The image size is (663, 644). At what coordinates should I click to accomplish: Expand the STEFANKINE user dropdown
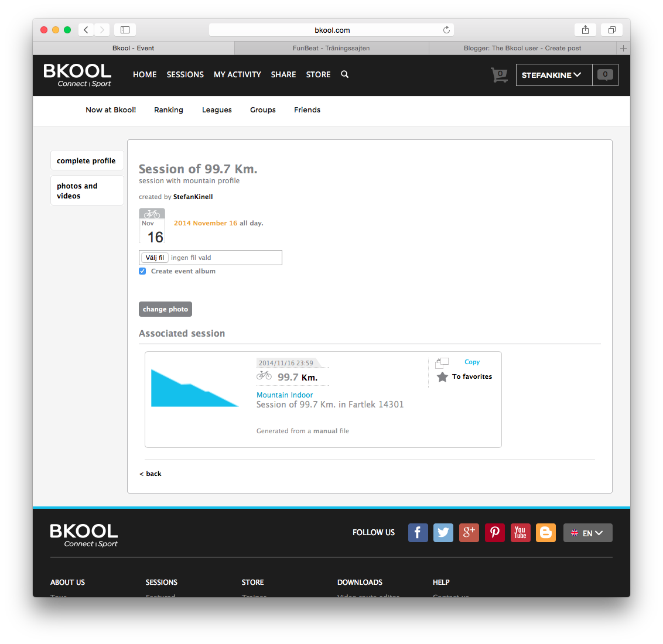[x=554, y=75]
